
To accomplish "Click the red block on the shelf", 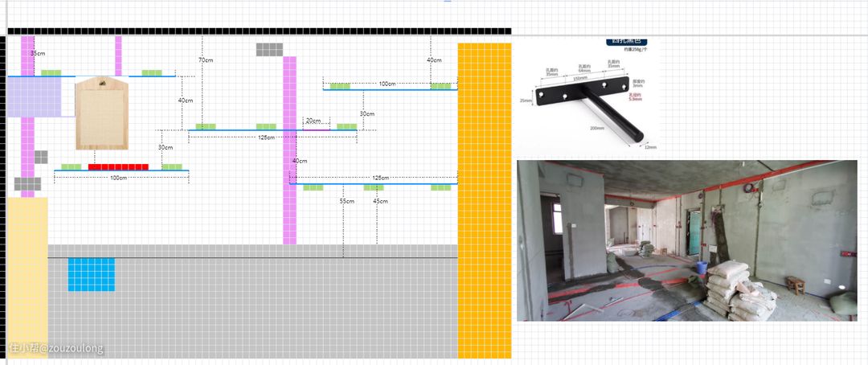I will click(x=118, y=166).
